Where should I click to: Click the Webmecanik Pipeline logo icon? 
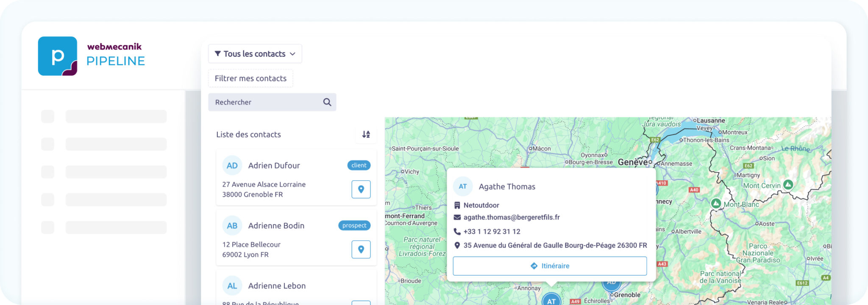pyautogui.click(x=58, y=56)
